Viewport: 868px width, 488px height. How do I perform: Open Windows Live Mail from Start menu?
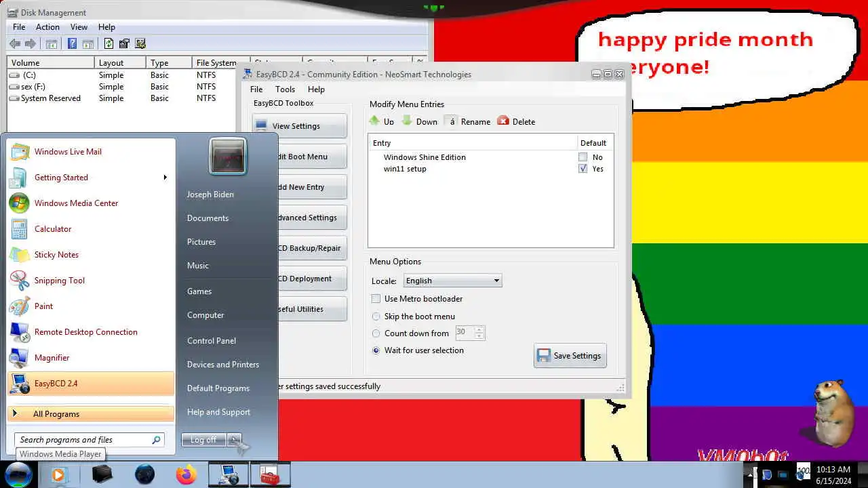tap(91, 152)
